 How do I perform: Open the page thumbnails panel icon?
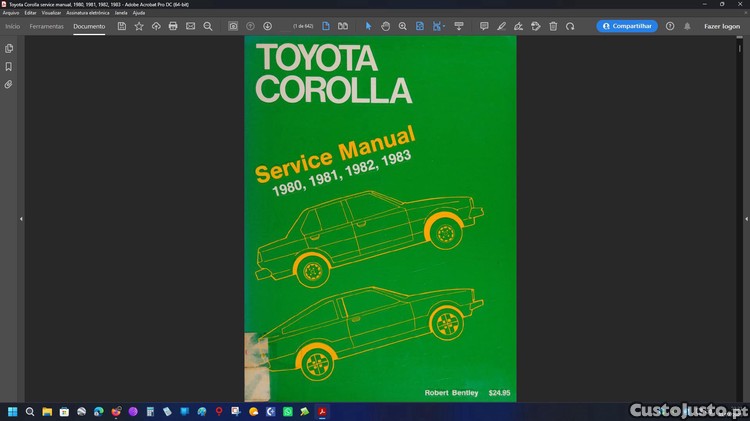[9, 48]
